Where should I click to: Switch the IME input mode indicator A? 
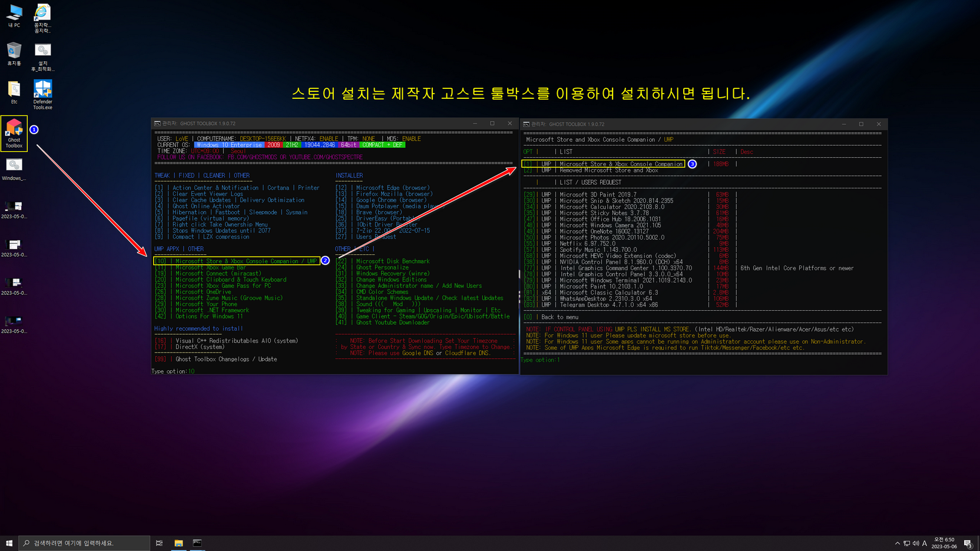pos(925,543)
